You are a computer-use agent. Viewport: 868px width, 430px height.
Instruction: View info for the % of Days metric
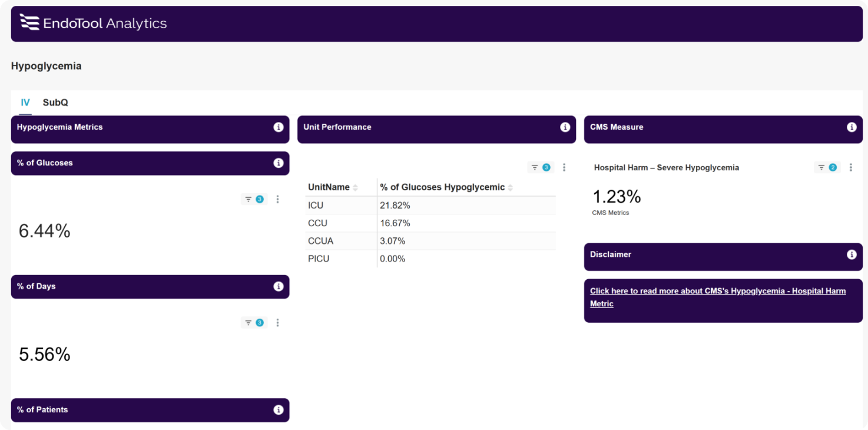pos(278,286)
